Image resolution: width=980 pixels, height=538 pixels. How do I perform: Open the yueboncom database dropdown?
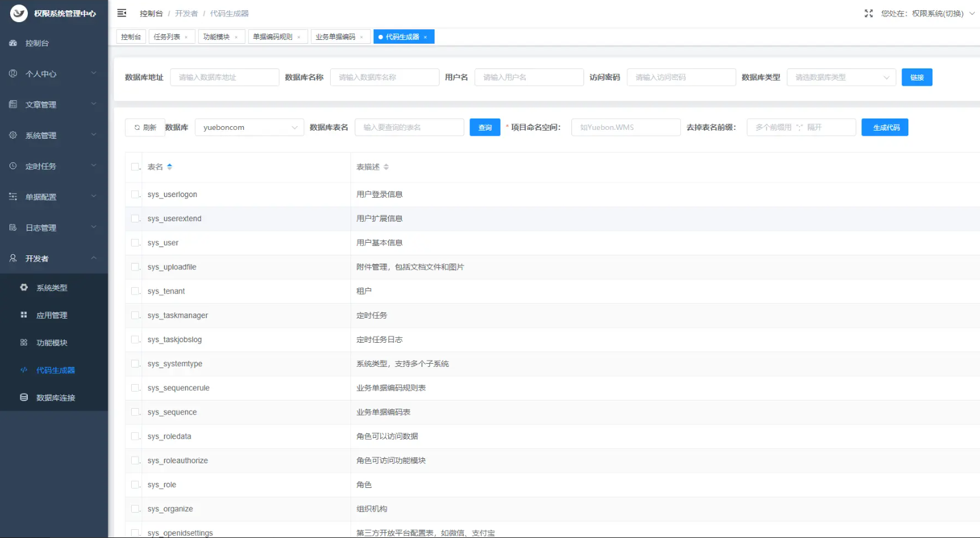pyautogui.click(x=250, y=127)
